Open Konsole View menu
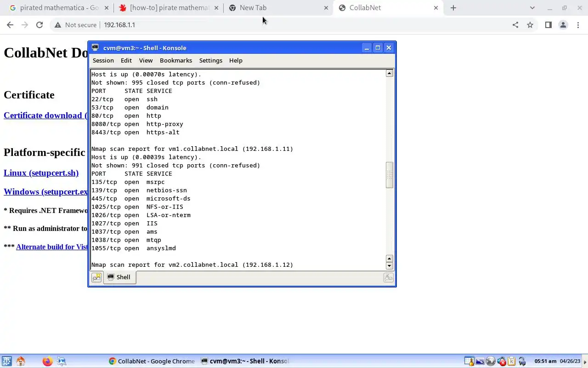Viewport: 588px width, 368px height. 146,60
